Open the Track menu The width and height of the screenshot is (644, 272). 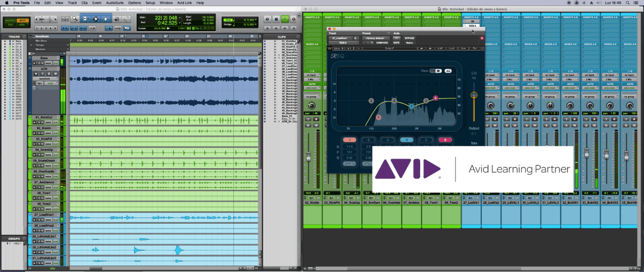[x=72, y=3]
